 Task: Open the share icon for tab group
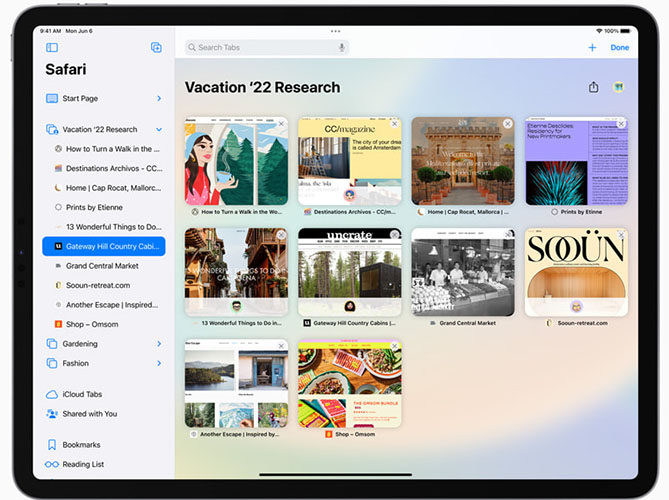(593, 87)
